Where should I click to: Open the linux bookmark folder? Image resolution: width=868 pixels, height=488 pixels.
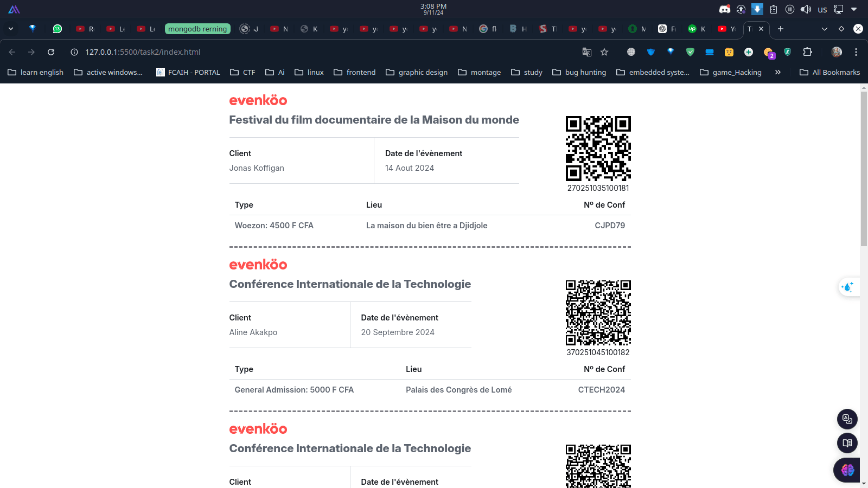(309, 72)
